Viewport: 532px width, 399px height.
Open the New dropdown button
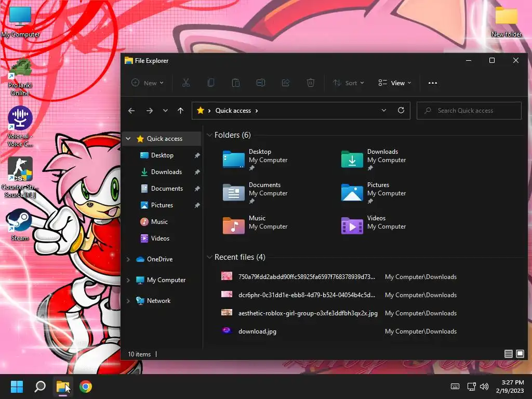(x=148, y=83)
